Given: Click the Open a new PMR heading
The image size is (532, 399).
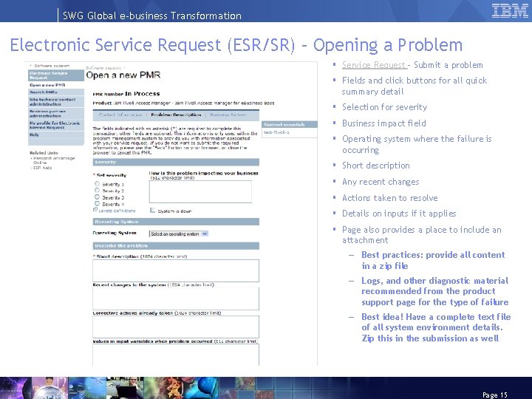Looking at the screenshot, I should pos(123,75).
